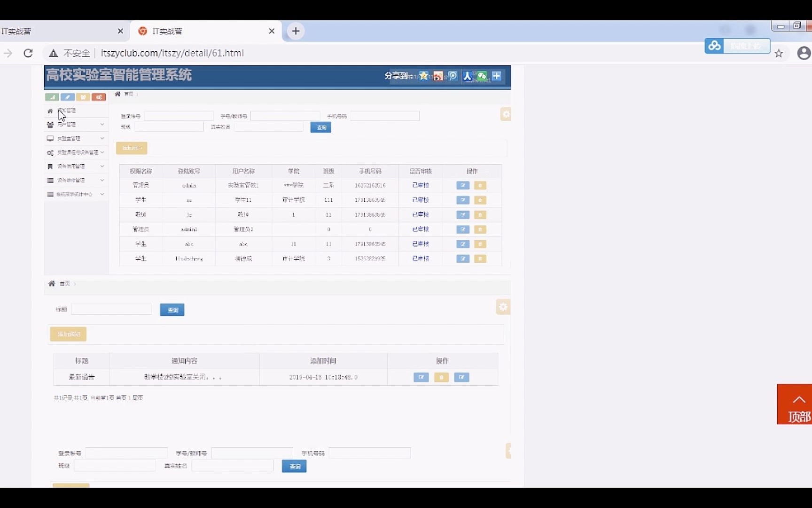Bookmark this page with the star icon

779,53
